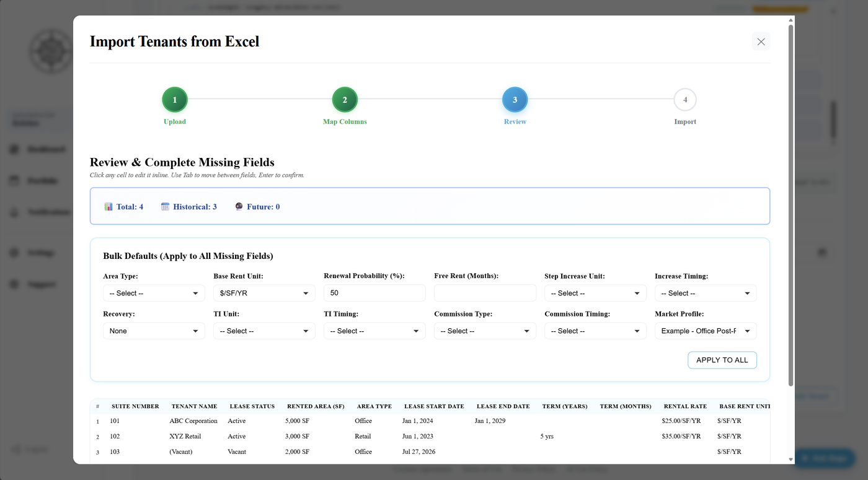Screen dimensions: 868x480
Task: Edit the 2,000 SF rented area cell
Action: (x=297, y=452)
